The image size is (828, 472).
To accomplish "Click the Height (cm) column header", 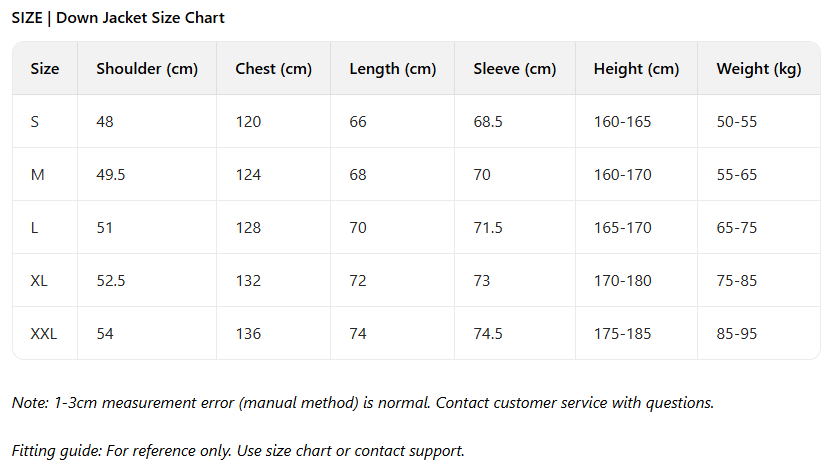I will click(x=636, y=69).
